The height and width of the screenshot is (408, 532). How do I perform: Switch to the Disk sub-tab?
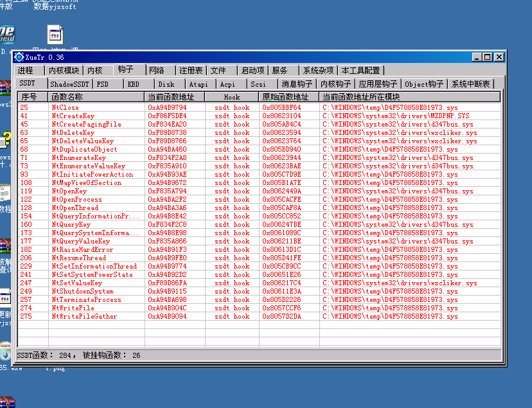pyautogui.click(x=170, y=84)
